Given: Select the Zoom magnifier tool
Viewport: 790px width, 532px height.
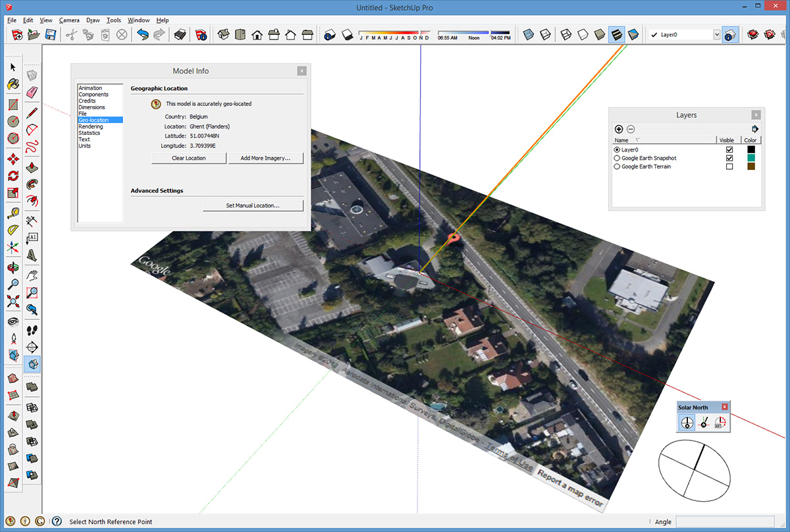Looking at the screenshot, I should click(13, 284).
